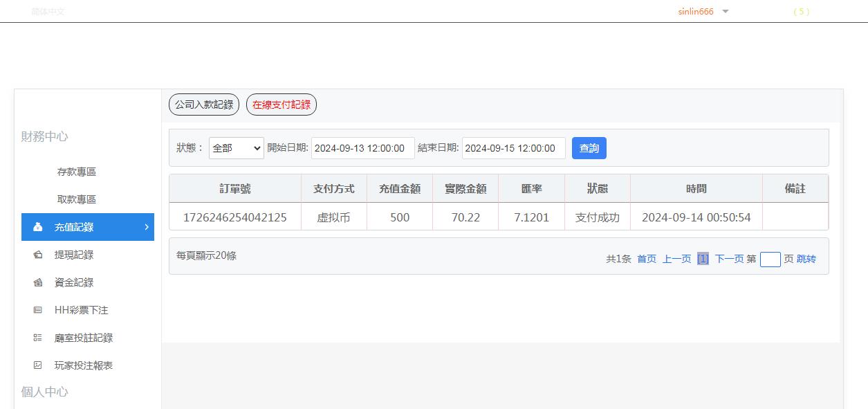Click the blue 查詢 search button
The image size is (868, 409).
tap(589, 147)
